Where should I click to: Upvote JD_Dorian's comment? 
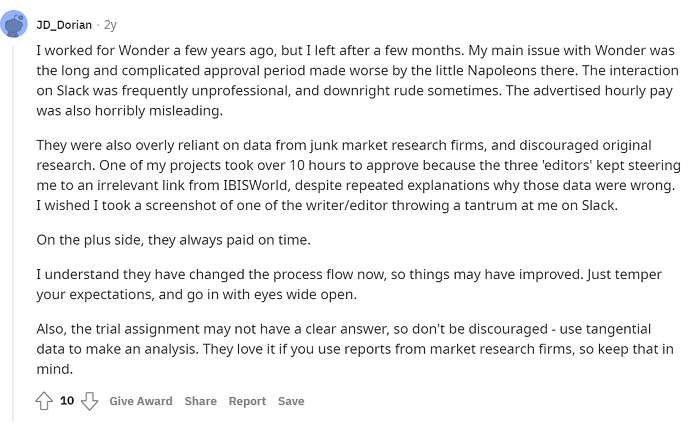pos(44,401)
